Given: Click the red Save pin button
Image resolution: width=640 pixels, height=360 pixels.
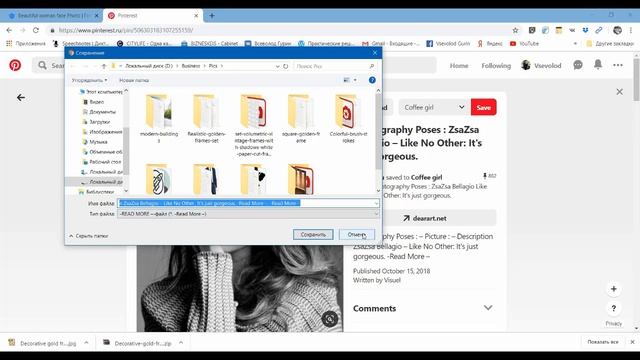Looking at the screenshot, I should click(483, 107).
